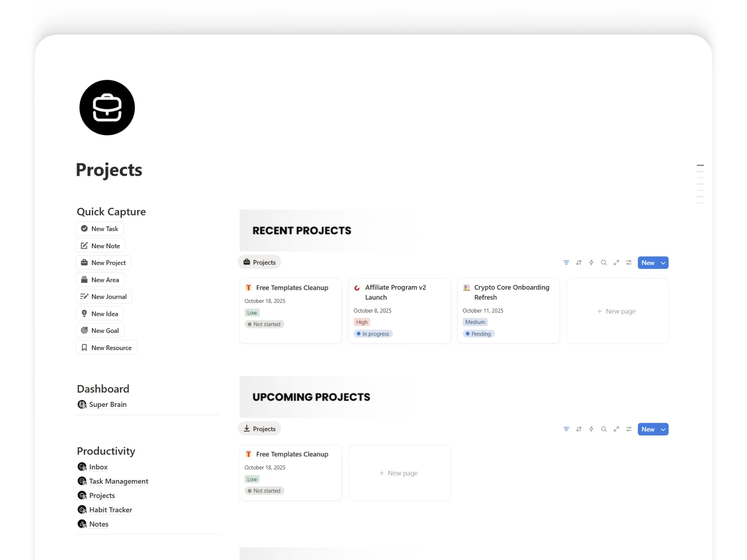Expand New dropdown arrow in Upcoming Projects
The height and width of the screenshot is (560, 747).
click(663, 429)
